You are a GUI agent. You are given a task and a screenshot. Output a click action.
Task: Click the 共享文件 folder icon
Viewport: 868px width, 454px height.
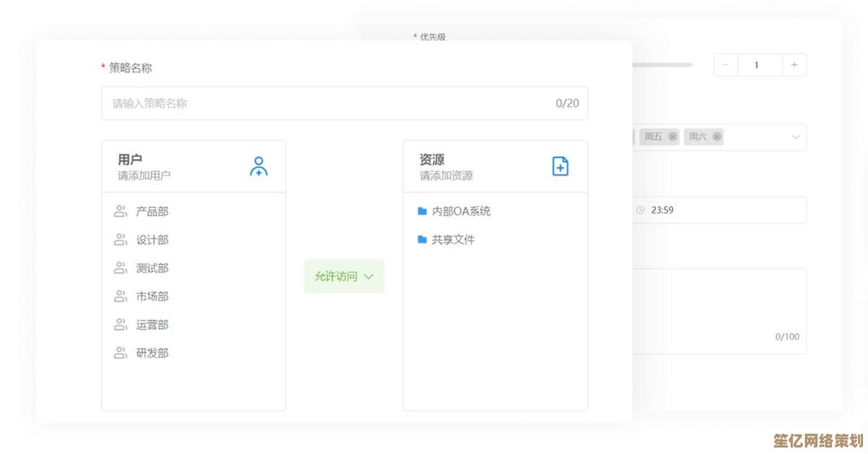point(422,239)
